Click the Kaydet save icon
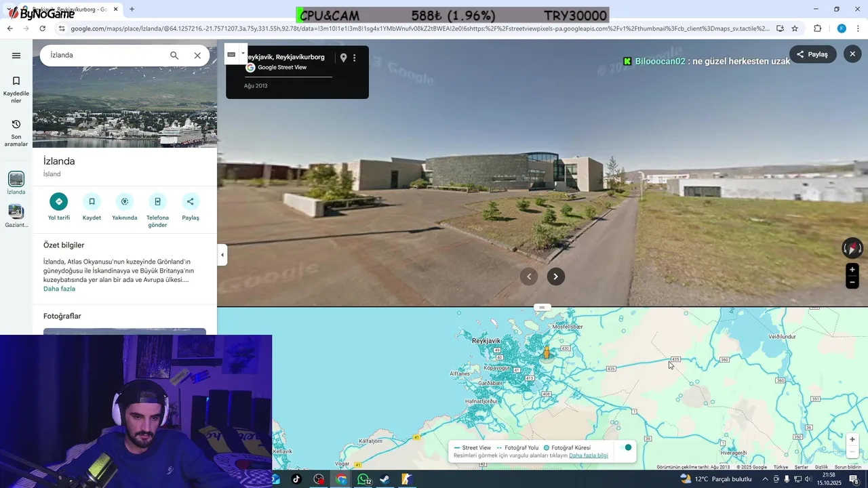The height and width of the screenshot is (488, 868). pos(92,201)
